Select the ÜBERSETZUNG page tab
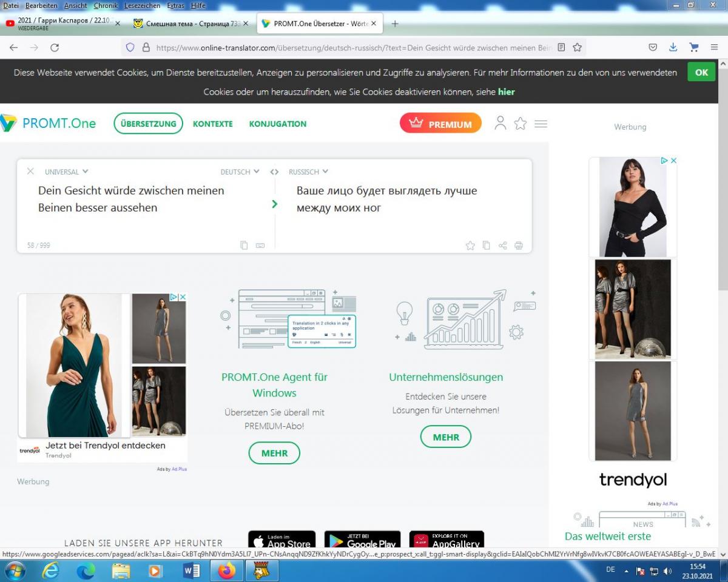 [x=148, y=124]
